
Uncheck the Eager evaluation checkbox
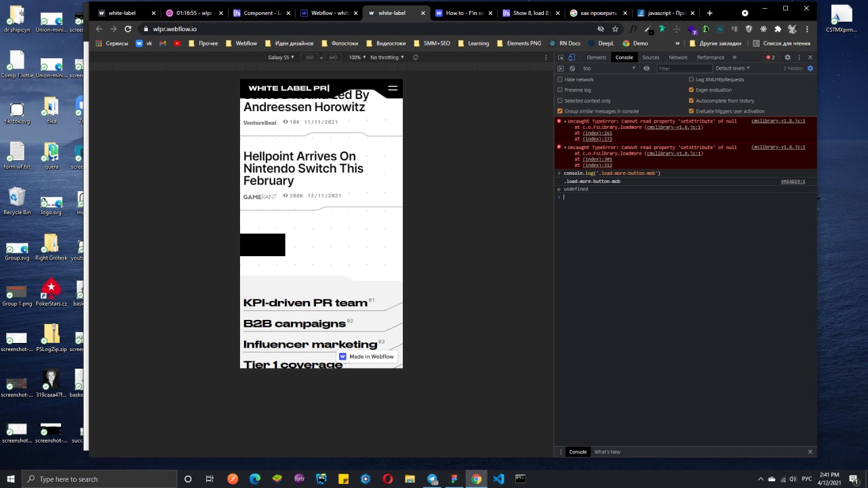[691, 89]
